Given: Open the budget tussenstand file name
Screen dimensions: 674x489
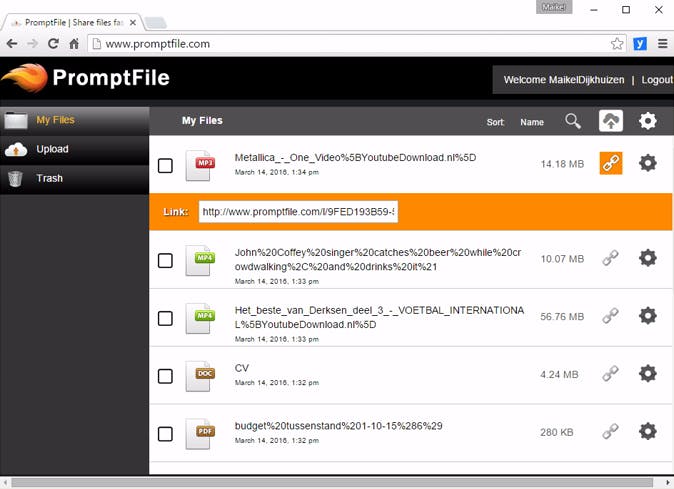Looking at the screenshot, I should click(338, 426).
